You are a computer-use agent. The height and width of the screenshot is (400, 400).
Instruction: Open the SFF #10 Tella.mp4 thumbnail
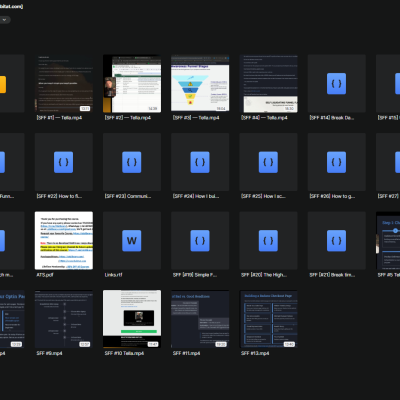pos(132,319)
